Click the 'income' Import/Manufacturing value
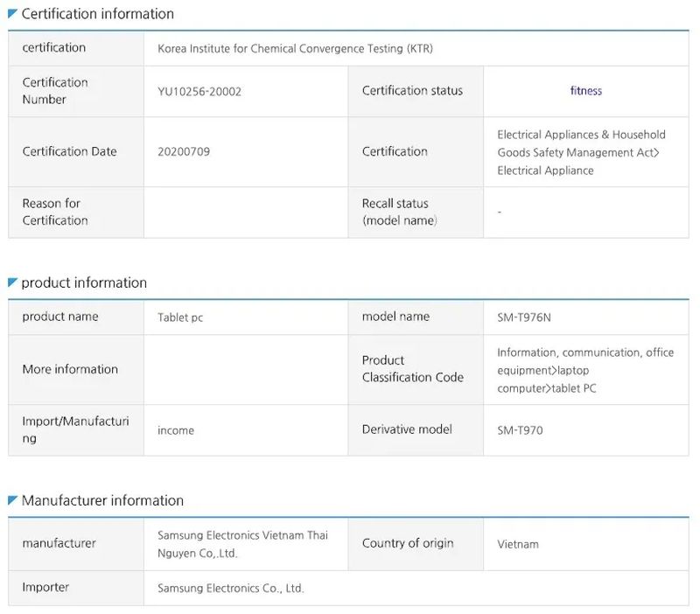This screenshot has width=700, height=614. (176, 430)
